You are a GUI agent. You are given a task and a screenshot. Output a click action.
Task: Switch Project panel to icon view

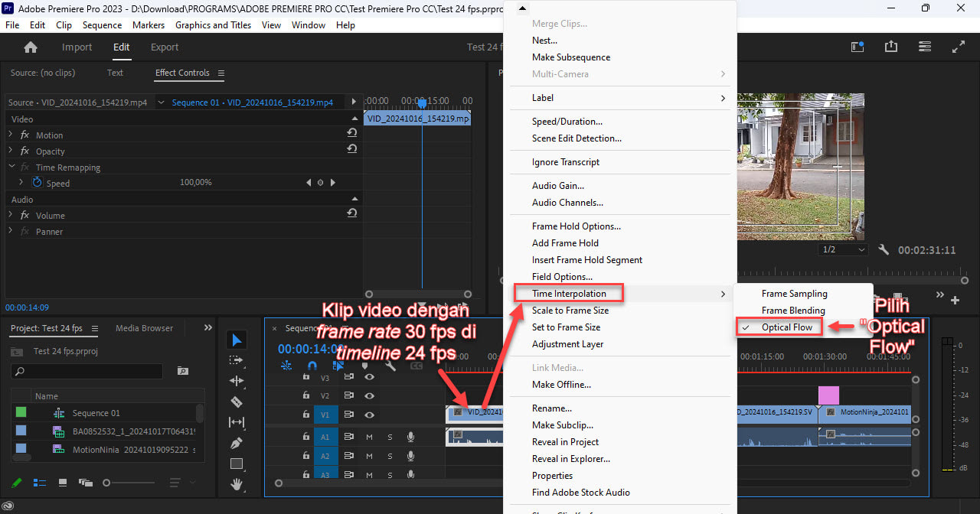click(x=63, y=483)
